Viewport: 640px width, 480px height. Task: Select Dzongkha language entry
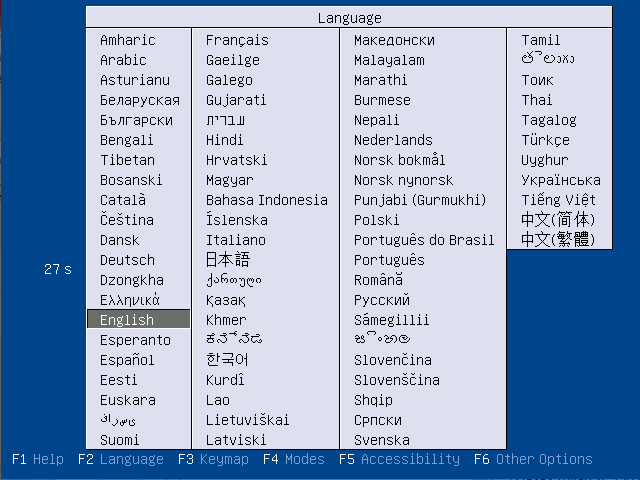coord(132,280)
